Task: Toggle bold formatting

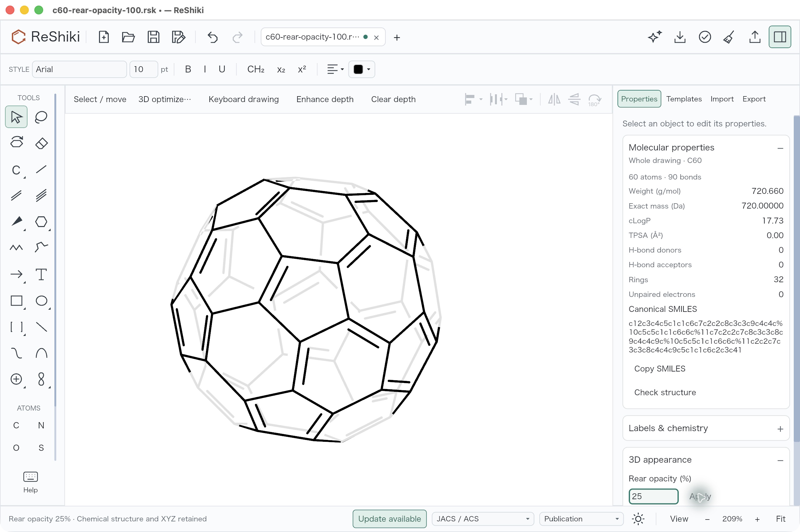Action: [188, 69]
